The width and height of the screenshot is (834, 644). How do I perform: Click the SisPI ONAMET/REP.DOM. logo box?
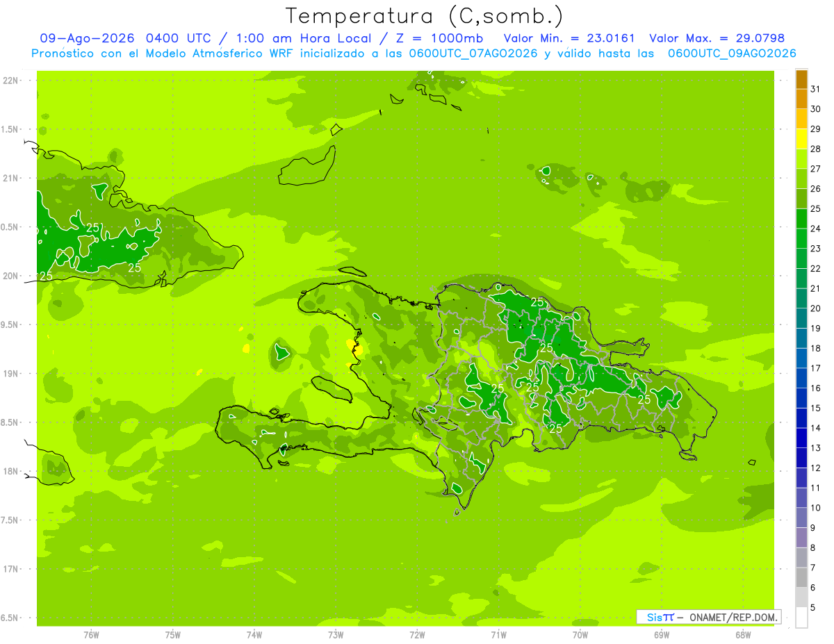click(x=708, y=617)
